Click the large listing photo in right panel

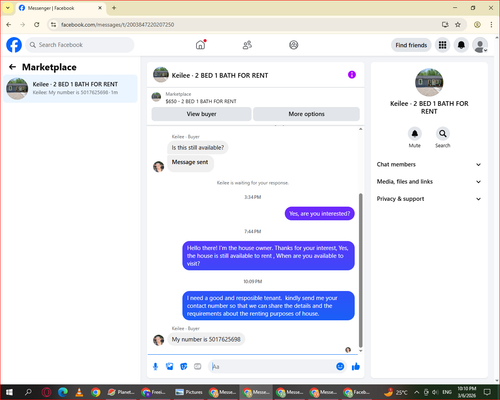click(429, 82)
